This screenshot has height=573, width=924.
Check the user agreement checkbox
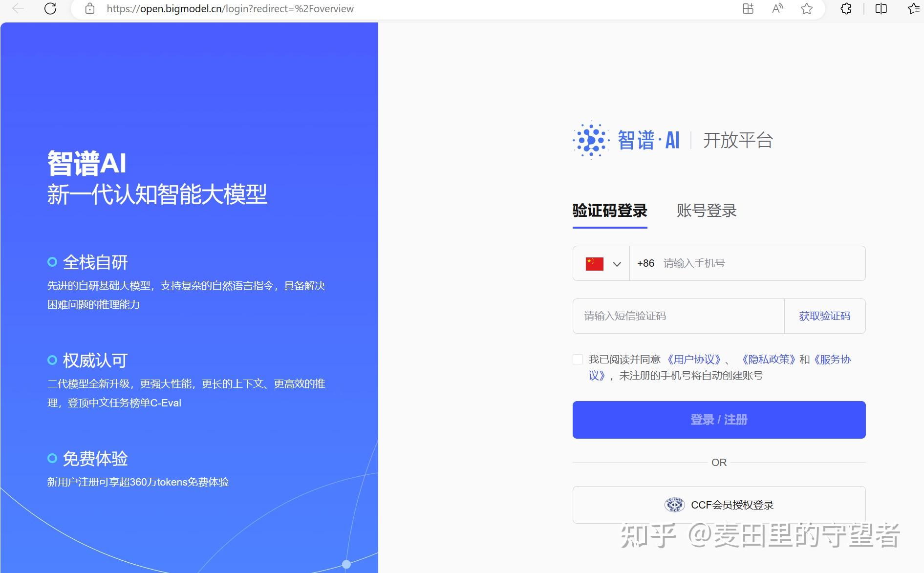[578, 359]
